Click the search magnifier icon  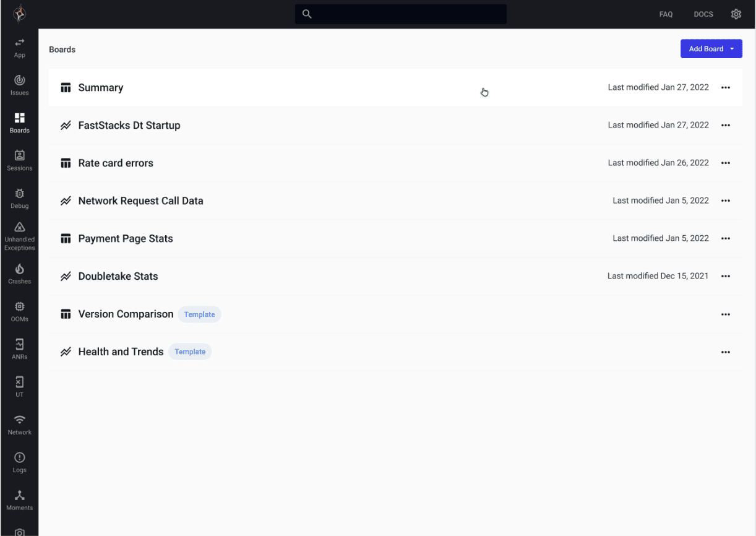pos(307,14)
